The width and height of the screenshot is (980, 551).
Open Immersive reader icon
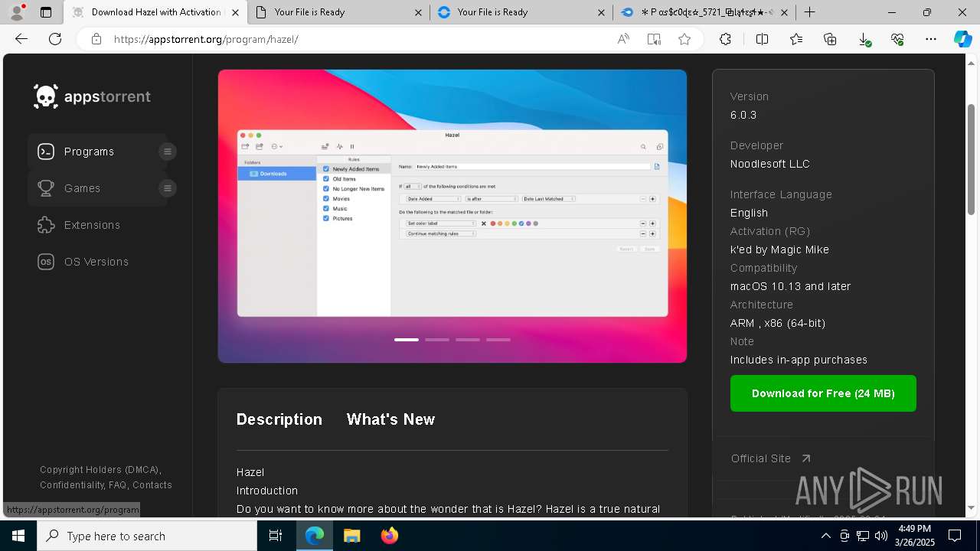(654, 39)
